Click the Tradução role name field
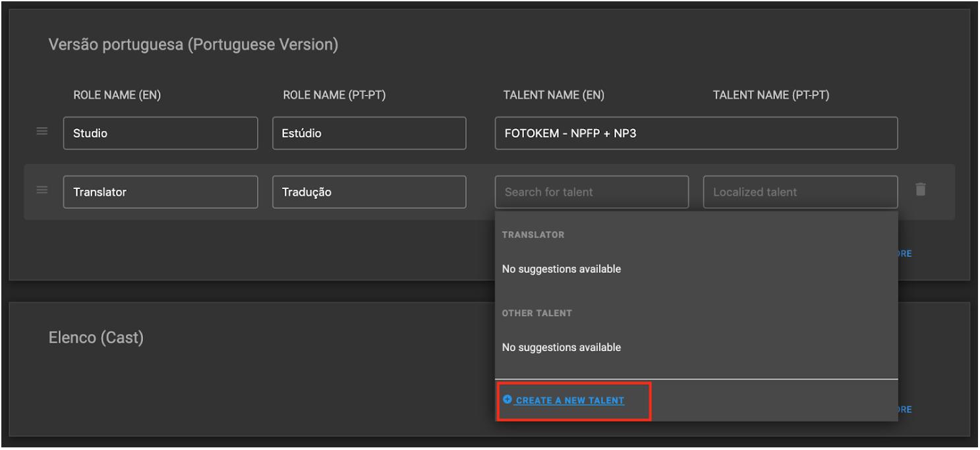Image resolution: width=980 pixels, height=450 pixels. 369,192
